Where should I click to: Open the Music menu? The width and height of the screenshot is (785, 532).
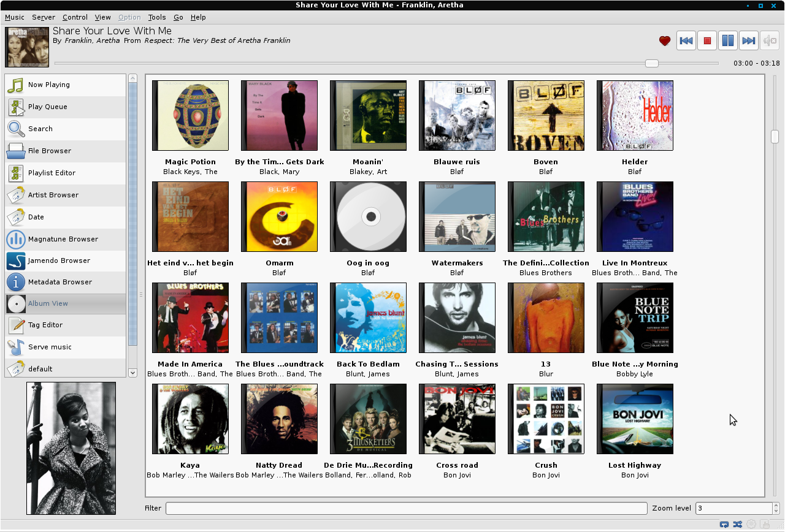point(15,17)
